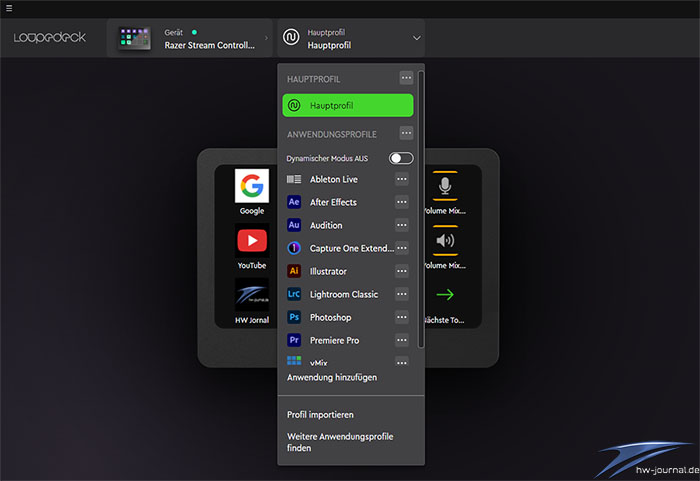
Task: Click the Capture One icon
Action: click(294, 248)
